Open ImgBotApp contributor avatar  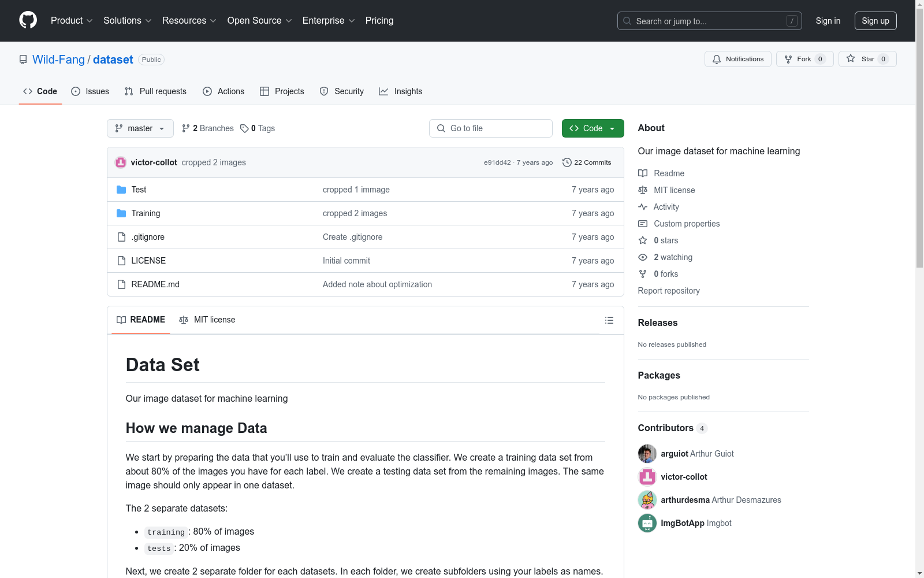[647, 523]
